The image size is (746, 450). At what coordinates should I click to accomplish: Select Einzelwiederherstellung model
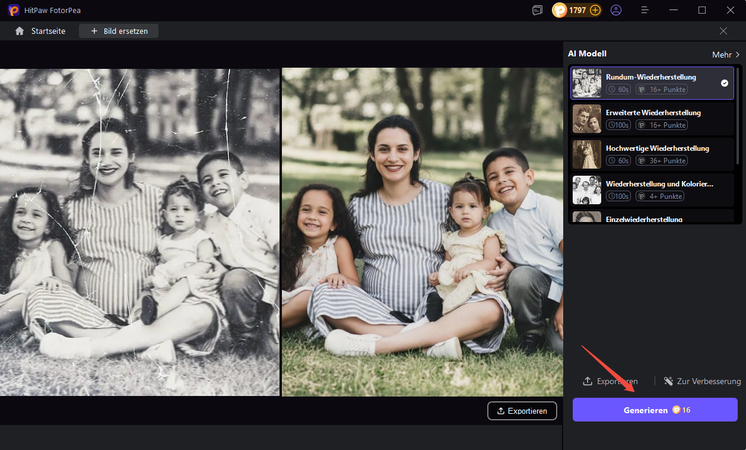[652, 216]
